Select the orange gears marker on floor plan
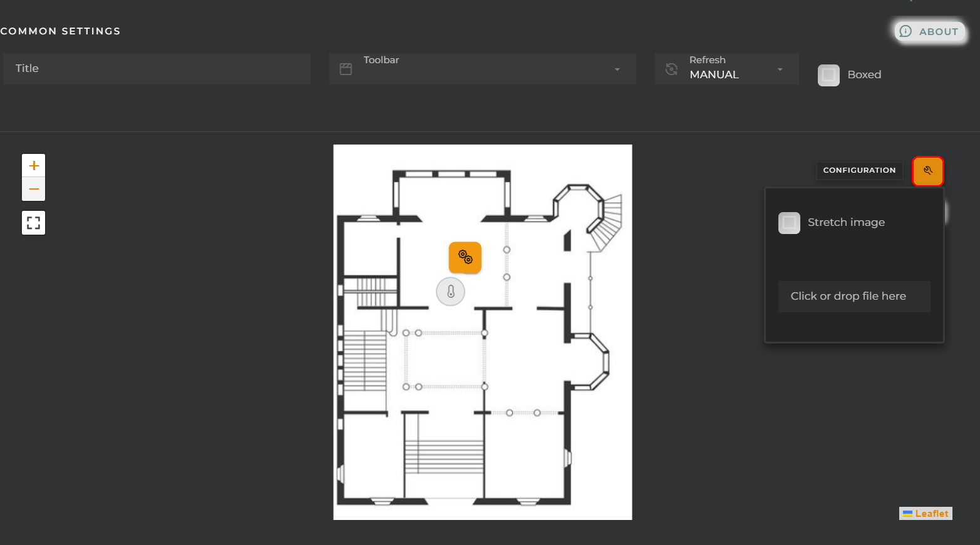Image resolution: width=980 pixels, height=545 pixels. pyautogui.click(x=465, y=257)
